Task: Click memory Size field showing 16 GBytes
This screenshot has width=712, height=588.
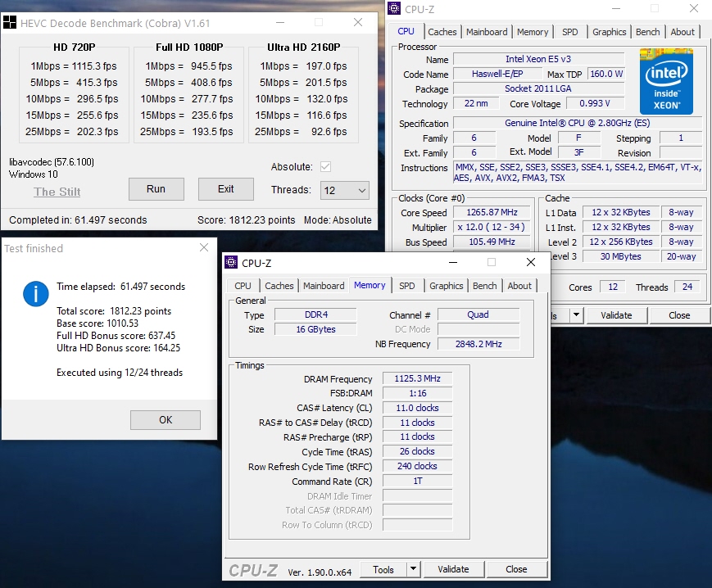Action: pos(315,329)
